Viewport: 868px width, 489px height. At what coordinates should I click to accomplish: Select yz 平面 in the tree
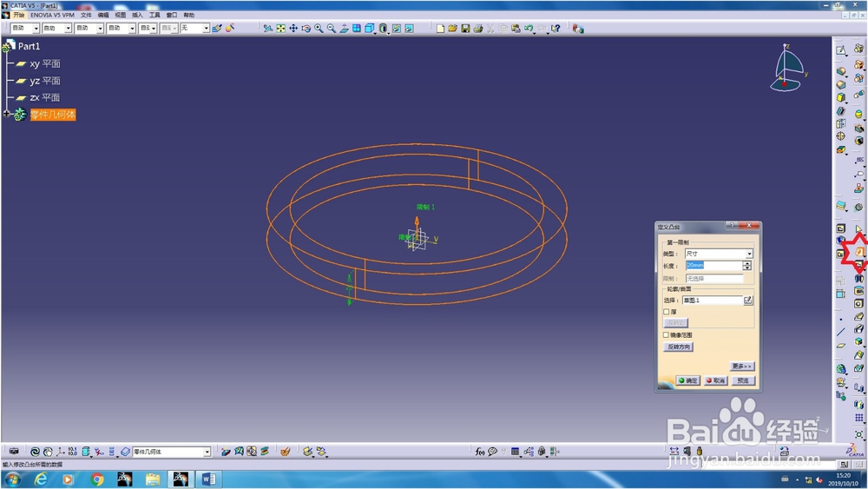[45, 81]
